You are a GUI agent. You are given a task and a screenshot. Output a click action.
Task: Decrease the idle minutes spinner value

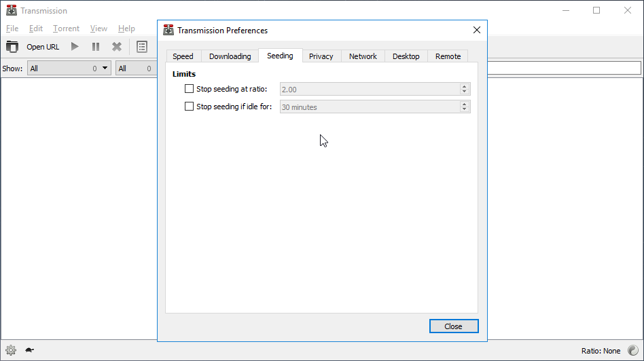pyautogui.click(x=465, y=109)
